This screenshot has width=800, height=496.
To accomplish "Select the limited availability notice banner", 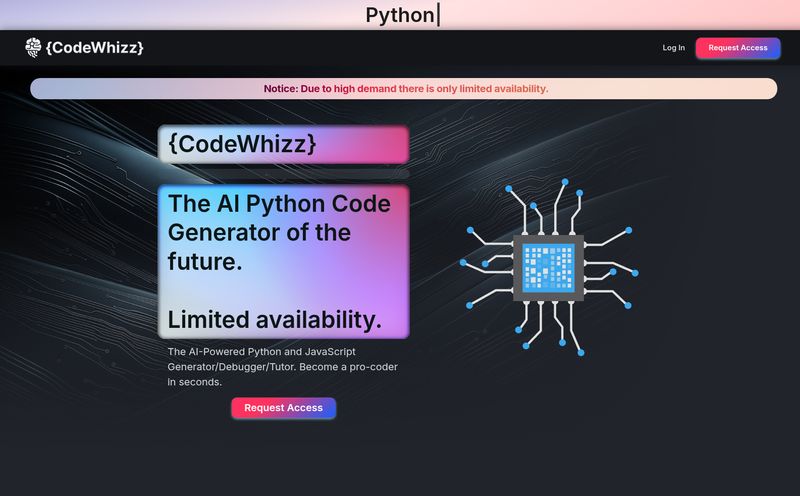I will 404,88.
